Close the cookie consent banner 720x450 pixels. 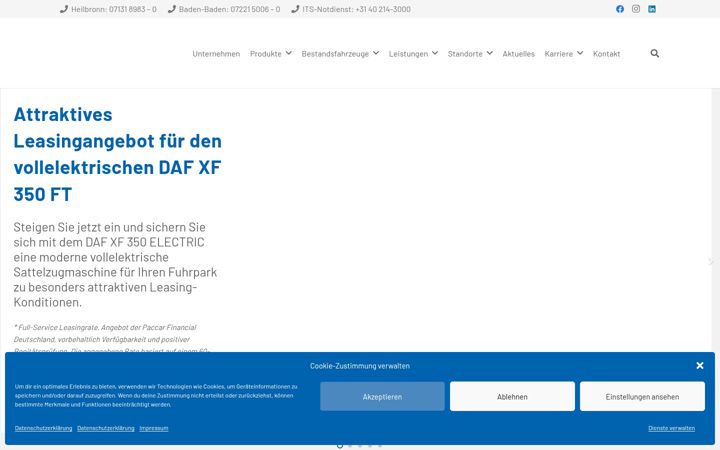tap(699, 366)
